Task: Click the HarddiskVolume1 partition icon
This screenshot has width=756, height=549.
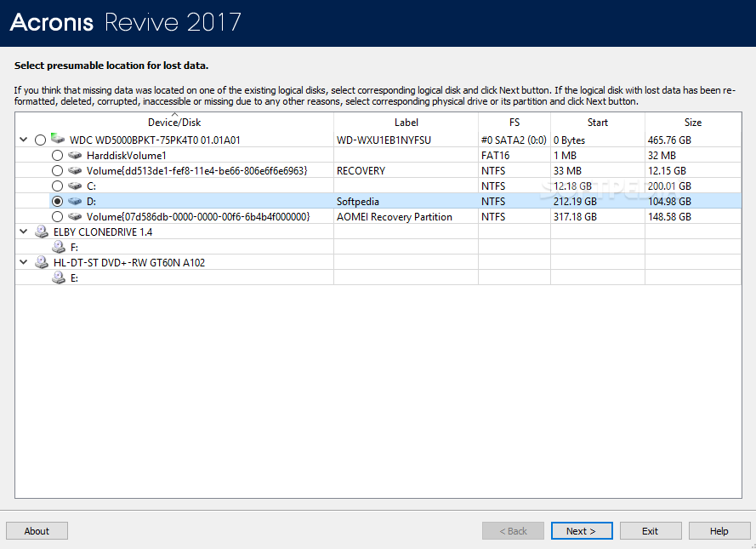Action: pyautogui.click(x=75, y=156)
